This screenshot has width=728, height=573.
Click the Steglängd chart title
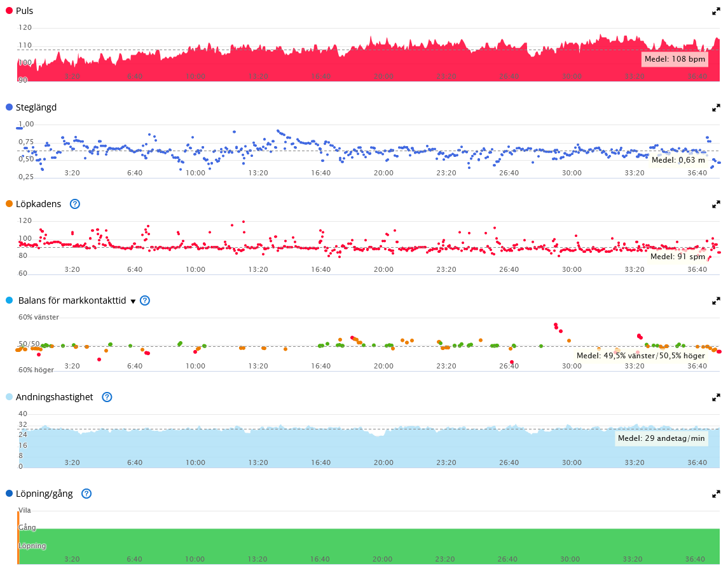pos(36,107)
